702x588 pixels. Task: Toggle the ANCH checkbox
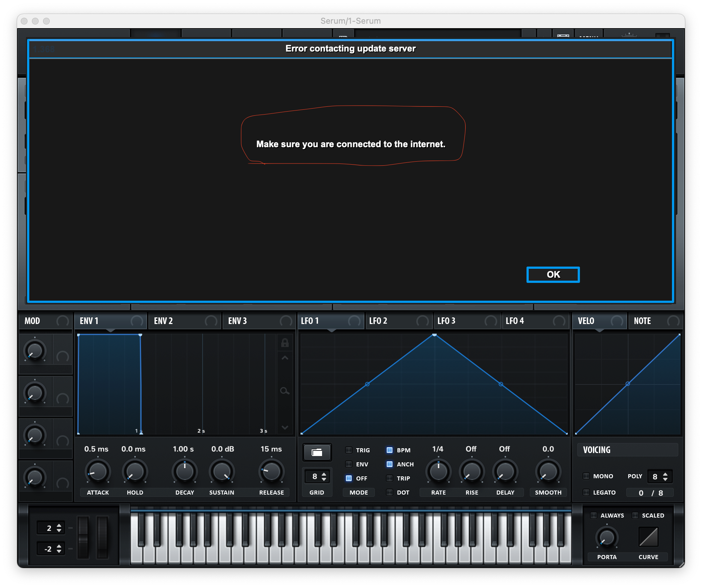click(390, 464)
